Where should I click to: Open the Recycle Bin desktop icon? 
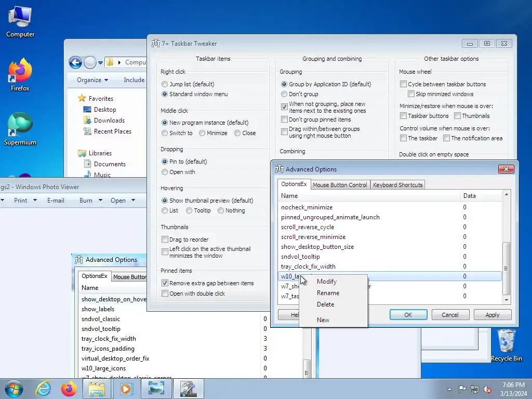point(506,345)
